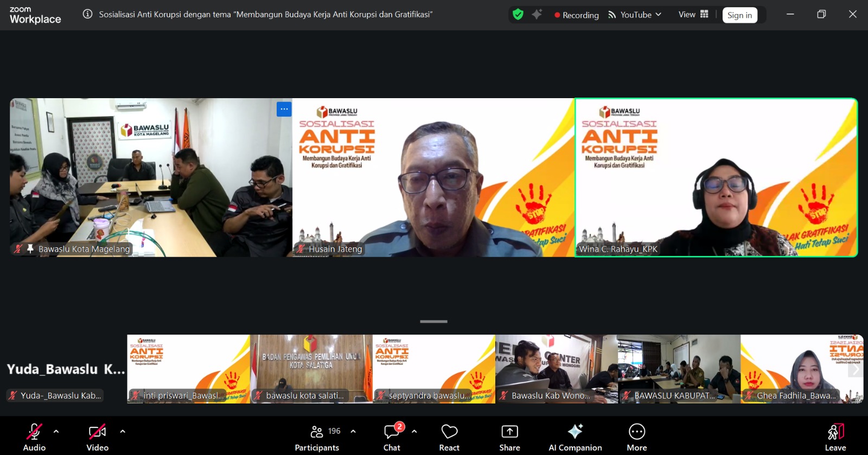Unmute the microphone with Audio button

coord(34,437)
